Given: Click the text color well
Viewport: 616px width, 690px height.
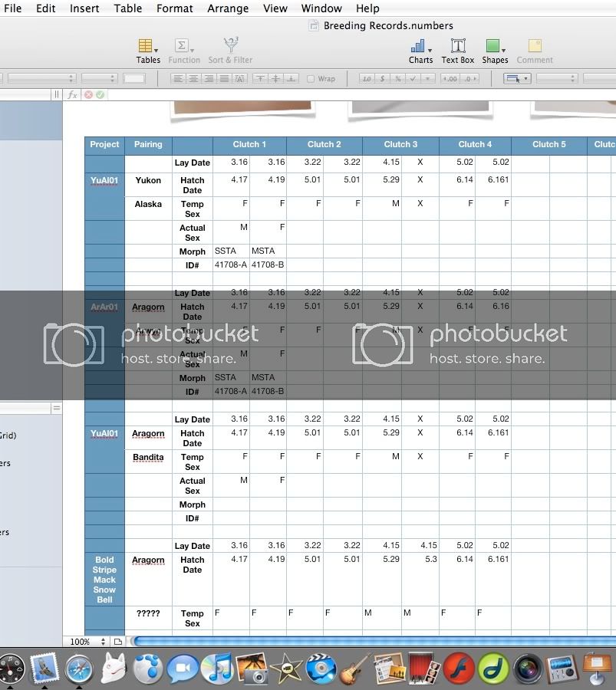Looking at the screenshot, I should tap(134, 78).
